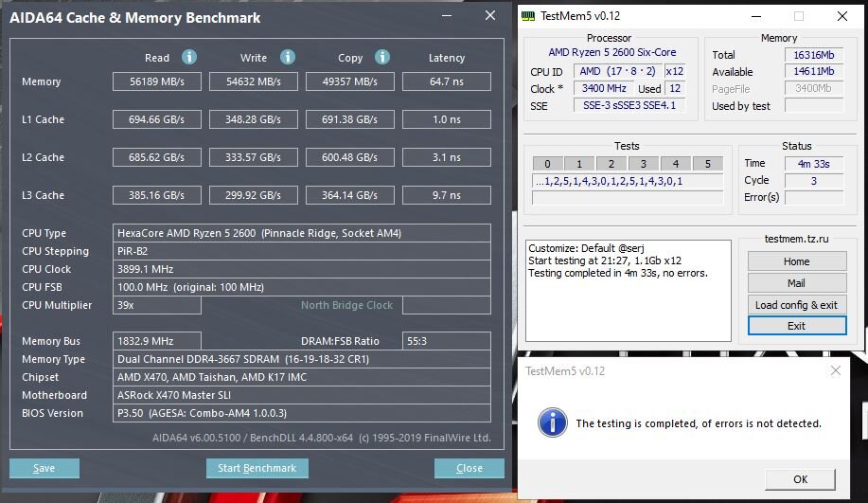The width and height of the screenshot is (868, 503).
Task: Click the L3 Cache Read value 385.16 GB/s
Action: [x=157, y=195]
